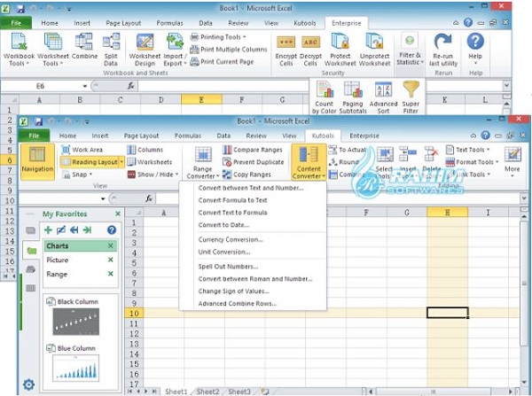Click the Compare Ranges tool
The width and height of the screenshot is (532, 396).
[x=253, y=150]
